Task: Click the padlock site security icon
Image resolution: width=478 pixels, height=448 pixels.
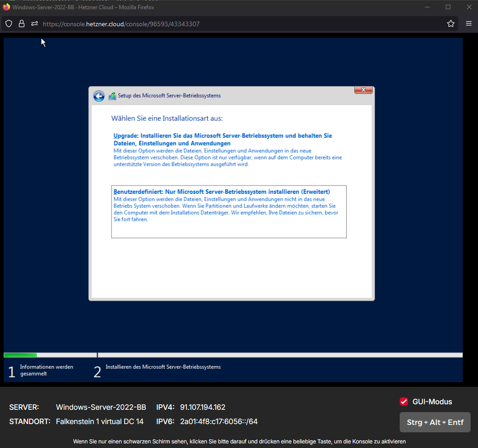Action: (x=21, y=23)
